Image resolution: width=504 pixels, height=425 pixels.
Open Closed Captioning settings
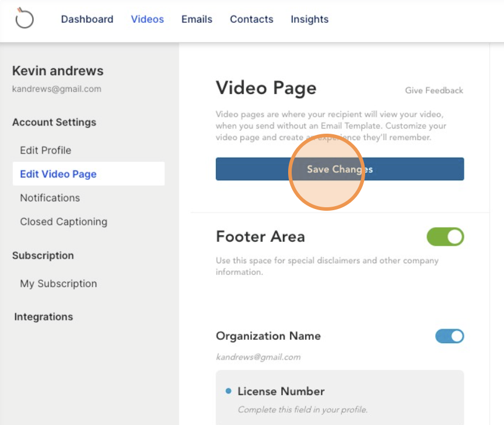click(x=64, y=222)
